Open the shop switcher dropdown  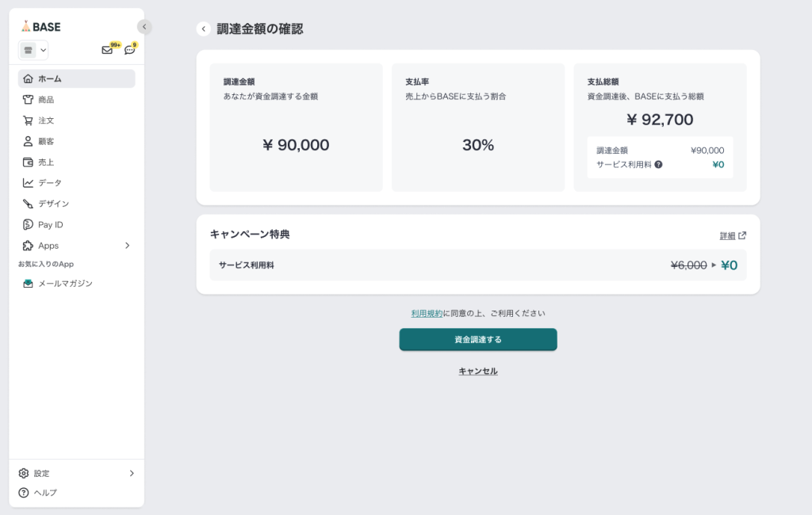[33, 50]
